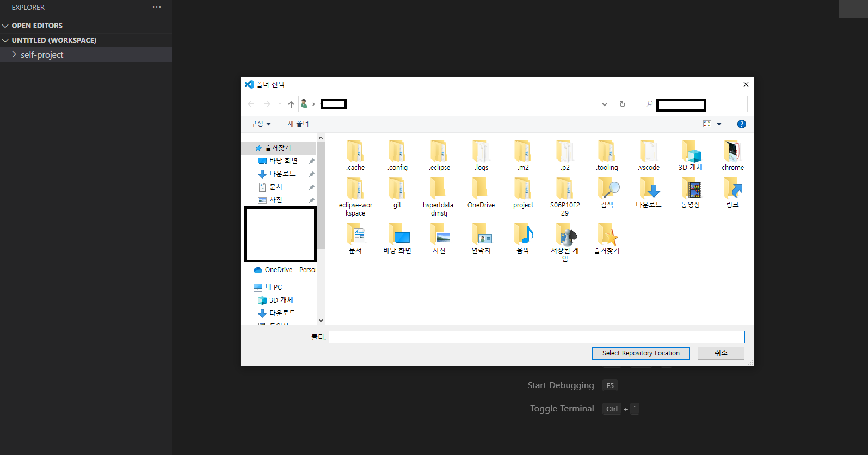This screenshot has width=868, height=455.
Task: Navigate forward in folder dialog
Action: click(x=267, y=104)
